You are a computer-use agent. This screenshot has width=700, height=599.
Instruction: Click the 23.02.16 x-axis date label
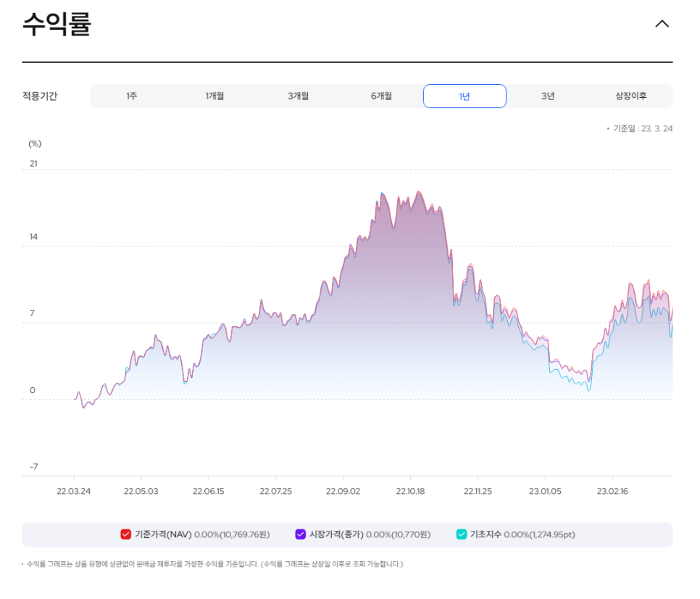pyautogui.click(x=612, y=492)
